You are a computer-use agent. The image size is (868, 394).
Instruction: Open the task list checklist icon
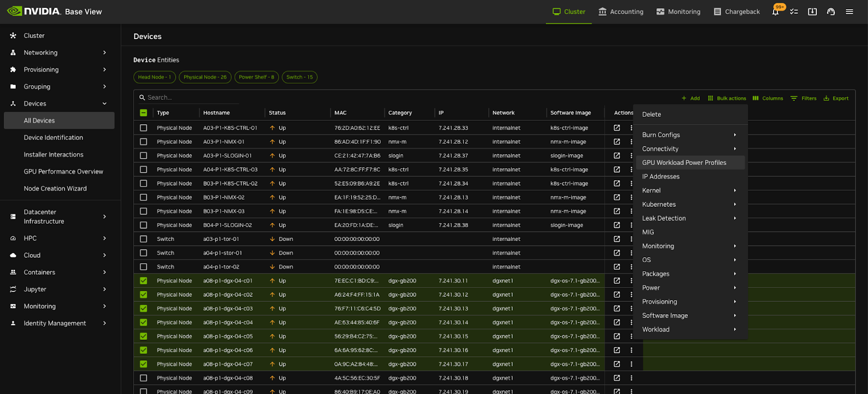[x=794, y=12]
